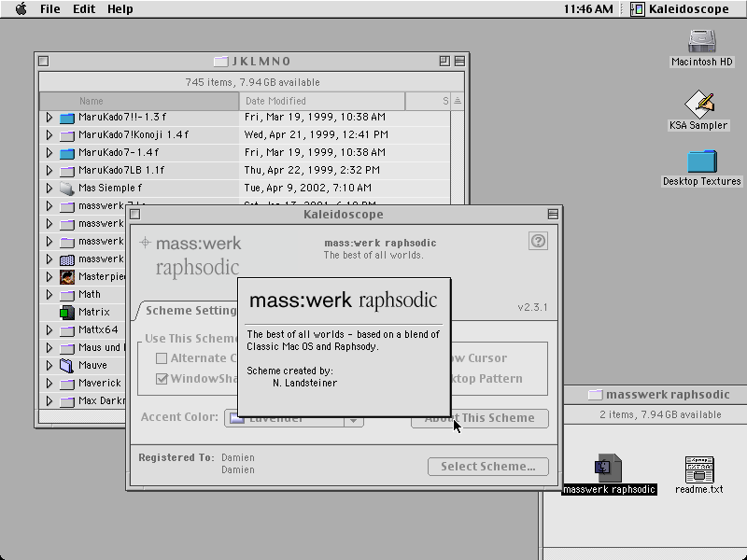Click the Lavender accent color swatch

pyautogui.click(x=237, y=419)
